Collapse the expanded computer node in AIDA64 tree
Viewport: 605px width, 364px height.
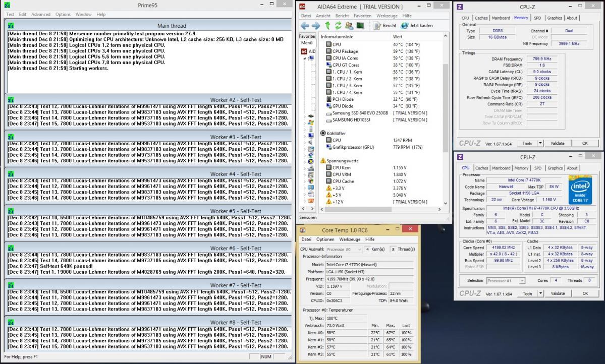[x=304, y=58]
